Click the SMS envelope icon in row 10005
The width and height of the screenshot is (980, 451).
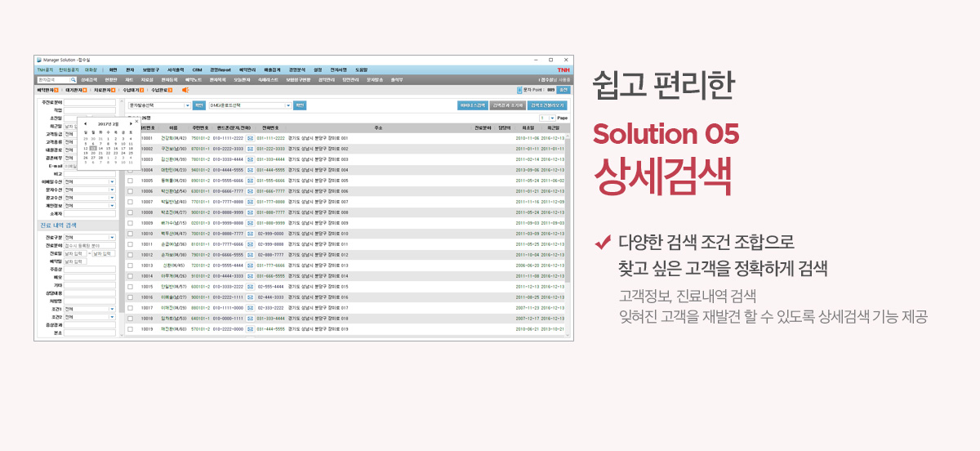click(x=251, y=180)
